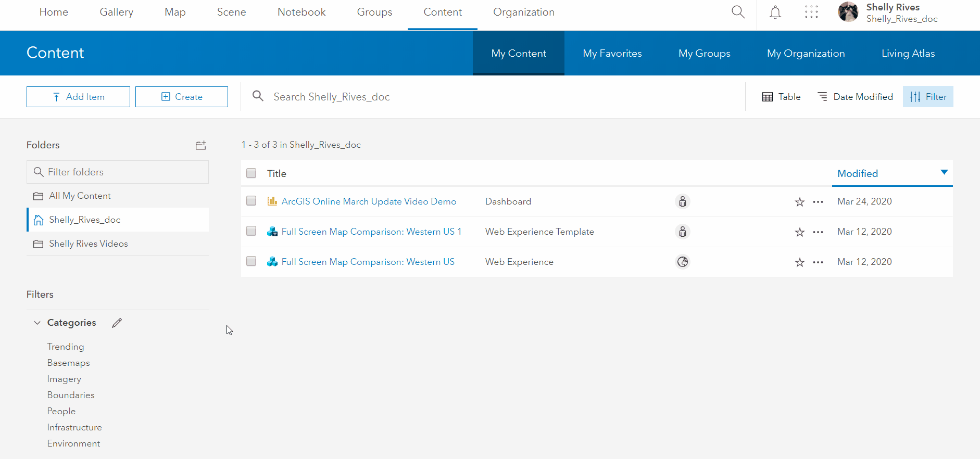Edit categories pencil icon
The width and height of the screenshot is (980, 459).
117,323
